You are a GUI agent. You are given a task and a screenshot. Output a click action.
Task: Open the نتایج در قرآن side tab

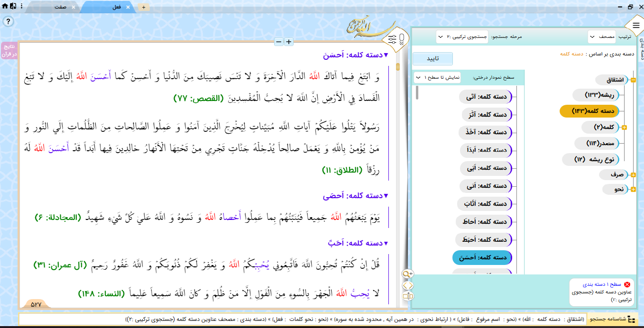pos(9,51)
